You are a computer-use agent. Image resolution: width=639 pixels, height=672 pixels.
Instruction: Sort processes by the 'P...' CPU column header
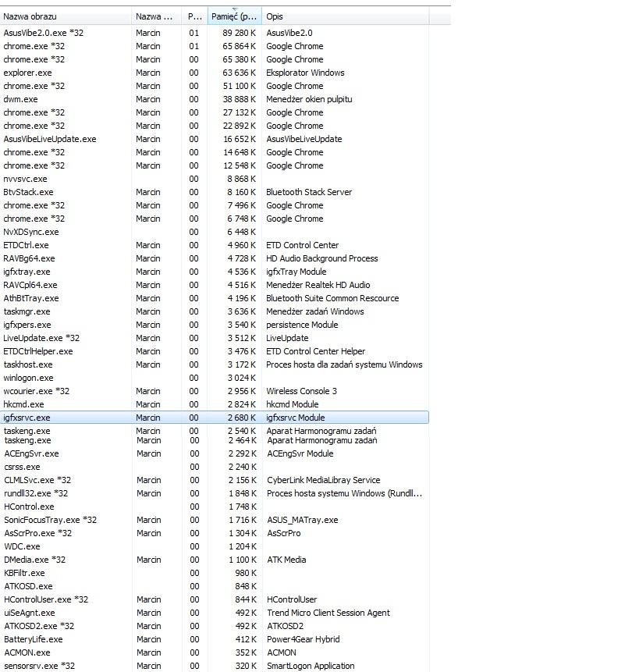tap(195, 16)
